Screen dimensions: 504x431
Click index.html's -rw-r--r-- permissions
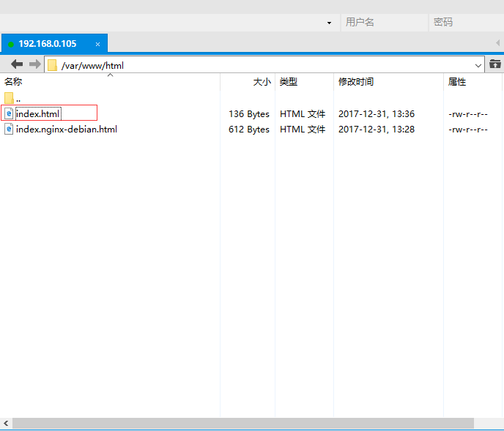click(468, 114)
